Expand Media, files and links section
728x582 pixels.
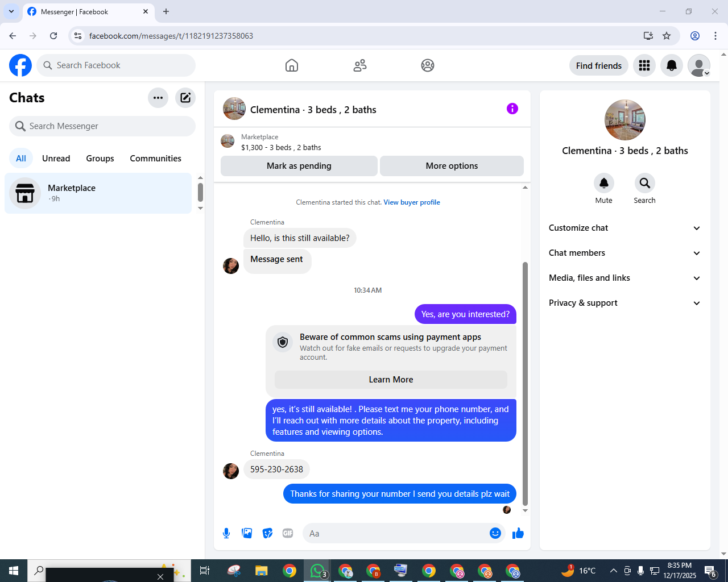[625, 278]
